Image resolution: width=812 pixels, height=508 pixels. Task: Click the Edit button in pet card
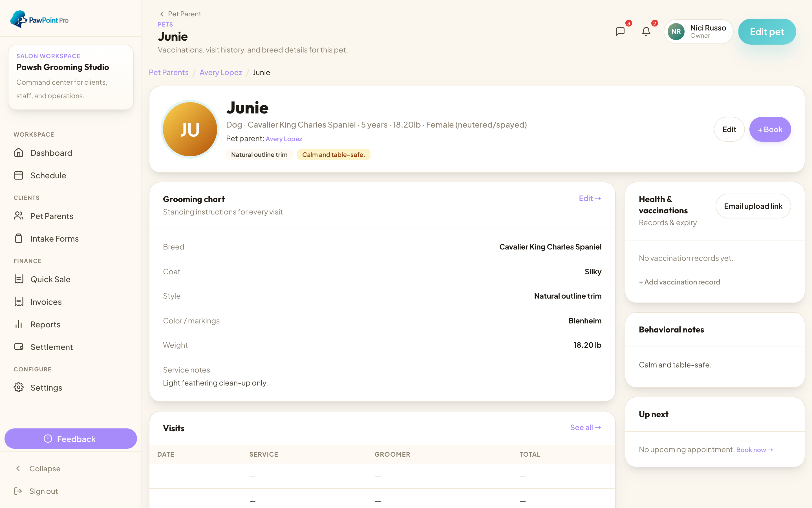(x=729, y=129)
